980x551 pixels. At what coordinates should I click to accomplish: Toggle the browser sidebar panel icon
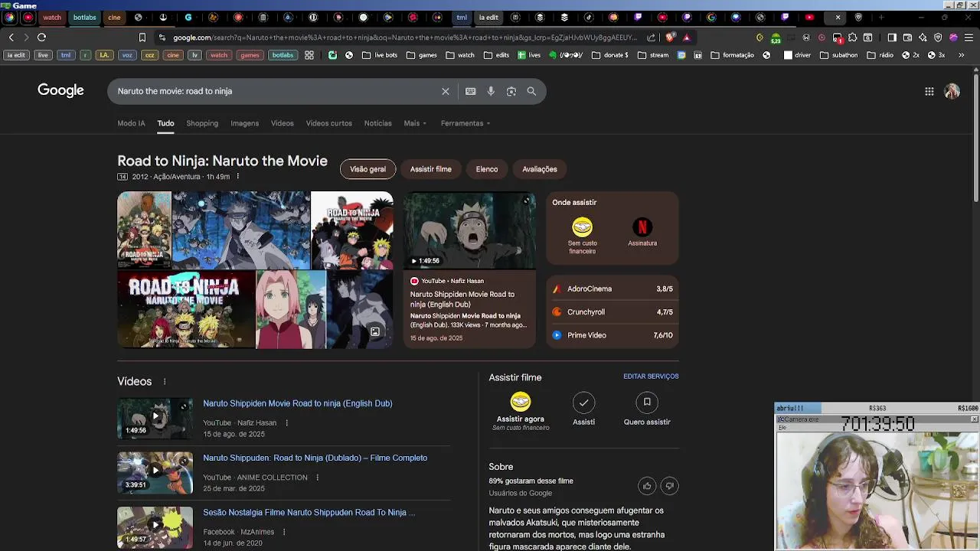(x=892, y=37)
